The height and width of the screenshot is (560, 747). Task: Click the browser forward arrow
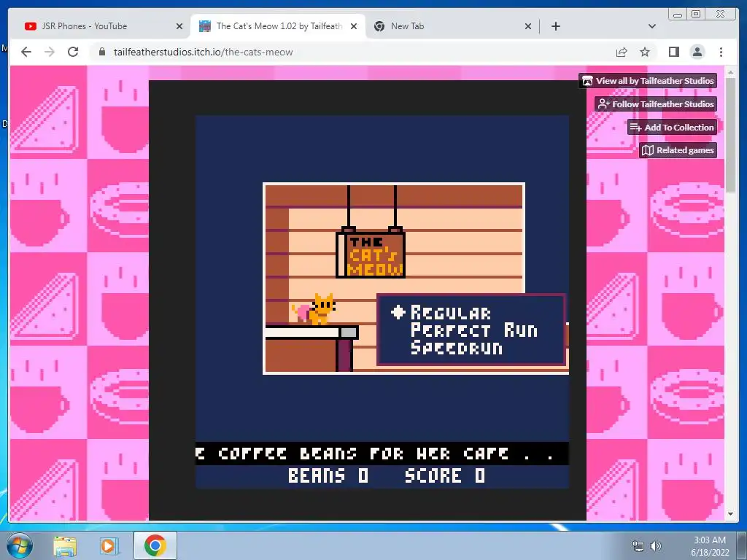[50, 52]
